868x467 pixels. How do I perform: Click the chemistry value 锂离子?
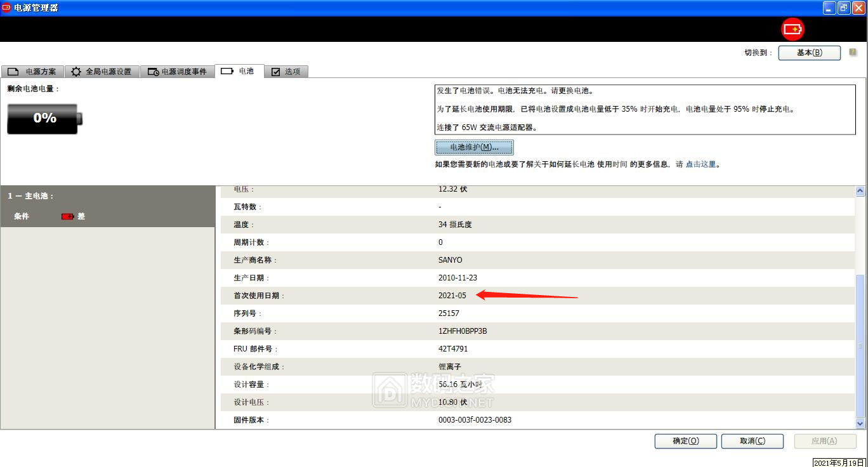(x=450, y=367)
